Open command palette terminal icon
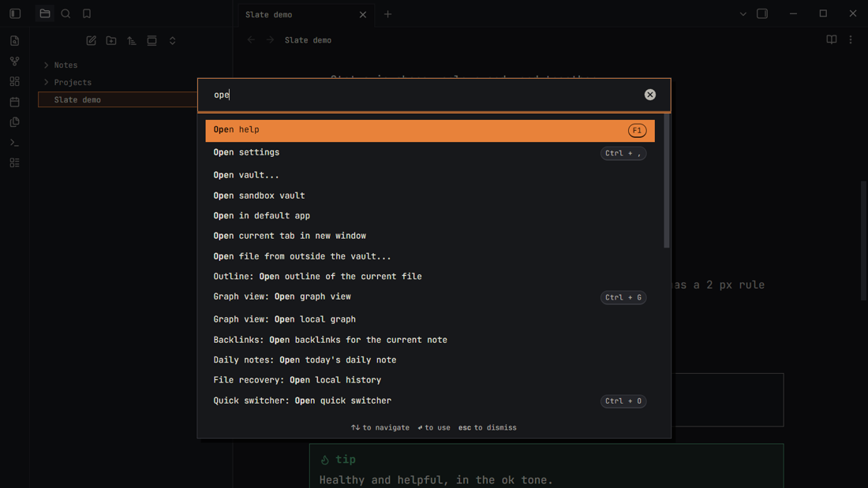The image size is (868, 488). pos(15,143)
